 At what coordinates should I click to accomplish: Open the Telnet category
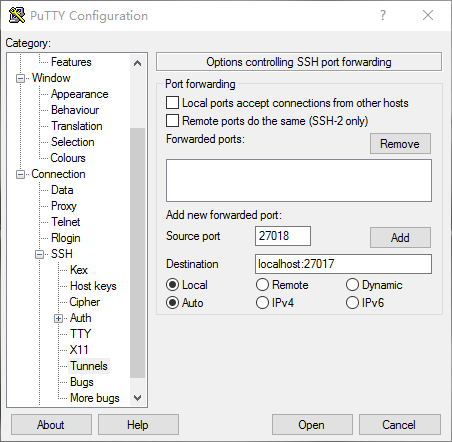click(65, 222)
